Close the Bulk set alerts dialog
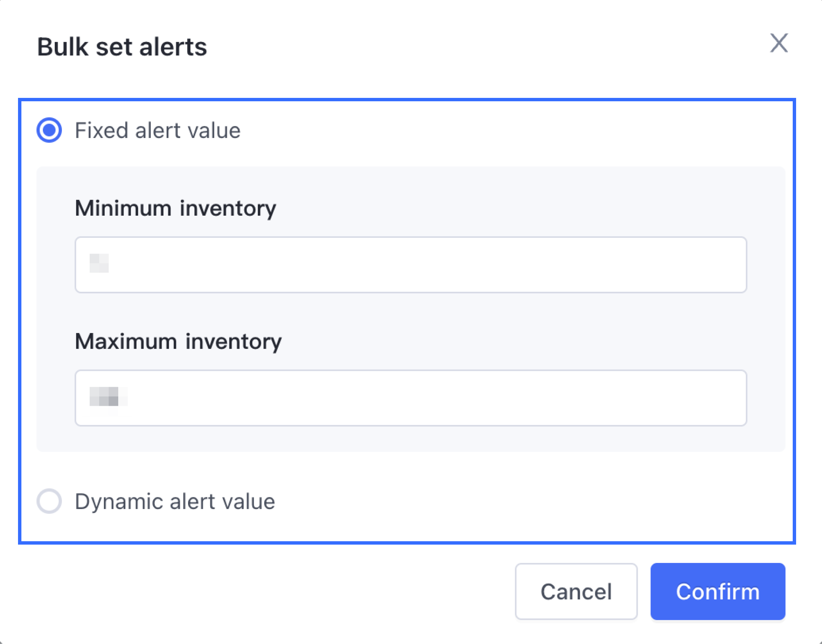This screenshot has height=644, width=822. (778, 44)
